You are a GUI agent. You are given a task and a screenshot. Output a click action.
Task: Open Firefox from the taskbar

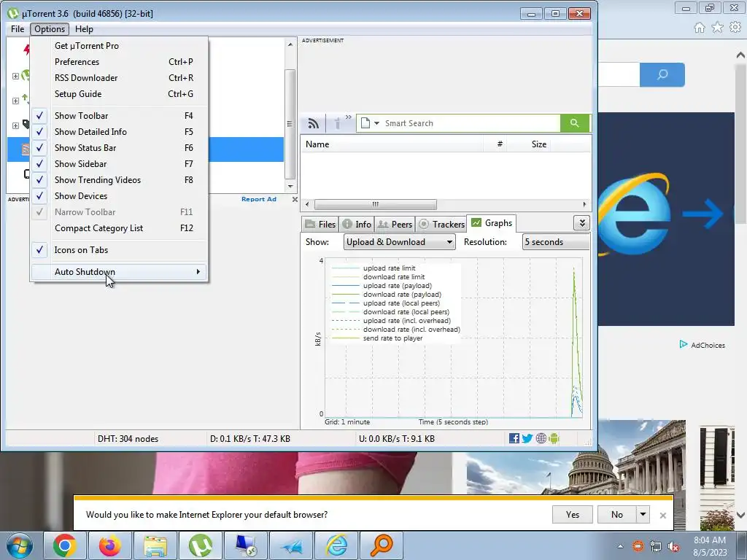pos(109,545)
